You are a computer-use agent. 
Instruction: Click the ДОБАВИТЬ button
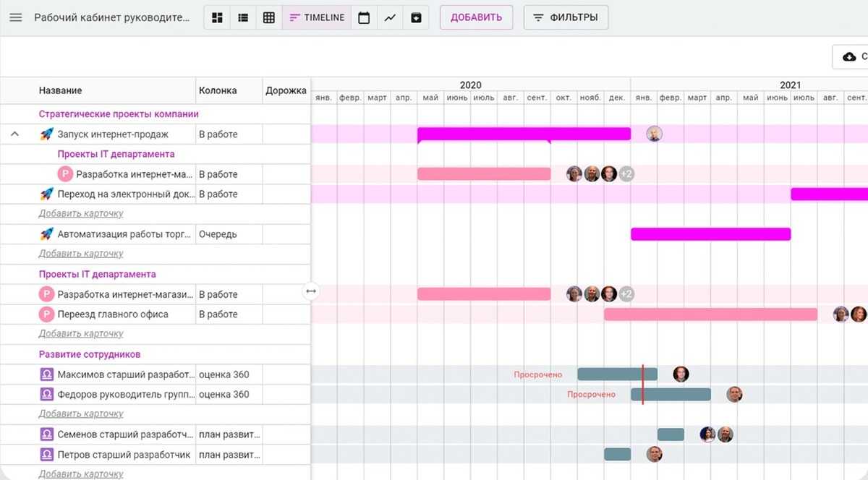pos(476,17)
